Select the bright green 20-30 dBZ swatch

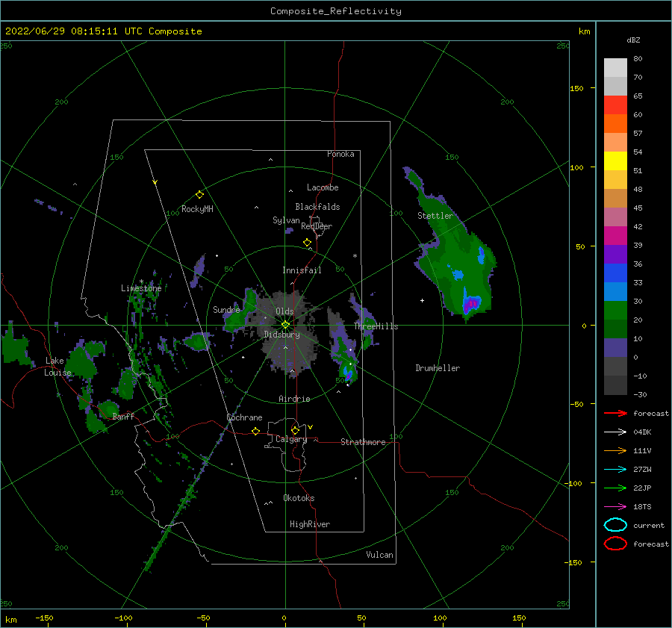coord(615,311)
